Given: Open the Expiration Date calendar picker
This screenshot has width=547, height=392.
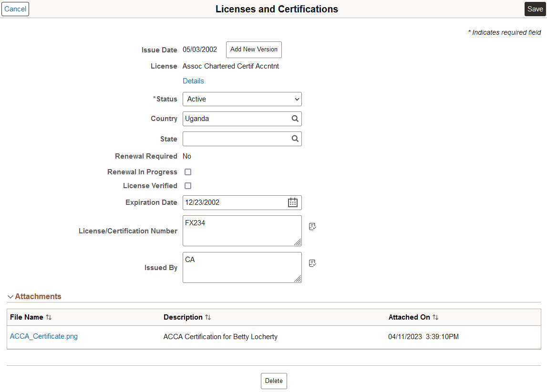Looking at the screenshot, I should click(x=293, y=202).
